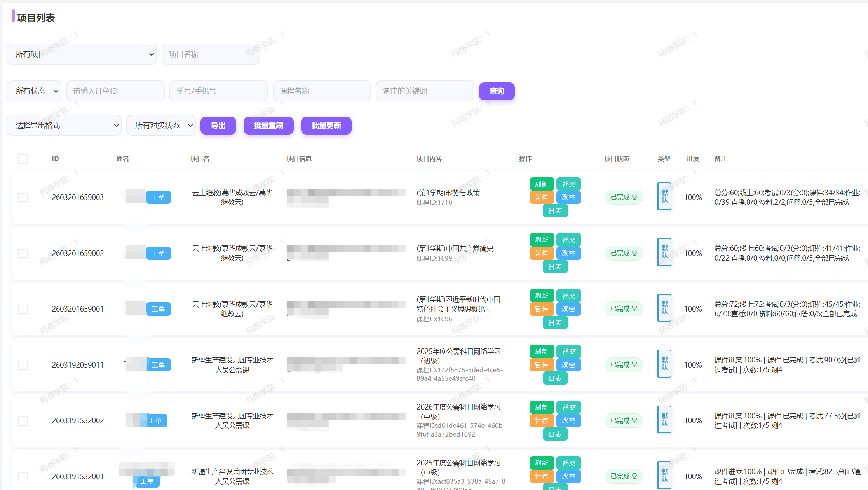
Task: Click the 请输入订单ID input field
Action: coord(115,91)
